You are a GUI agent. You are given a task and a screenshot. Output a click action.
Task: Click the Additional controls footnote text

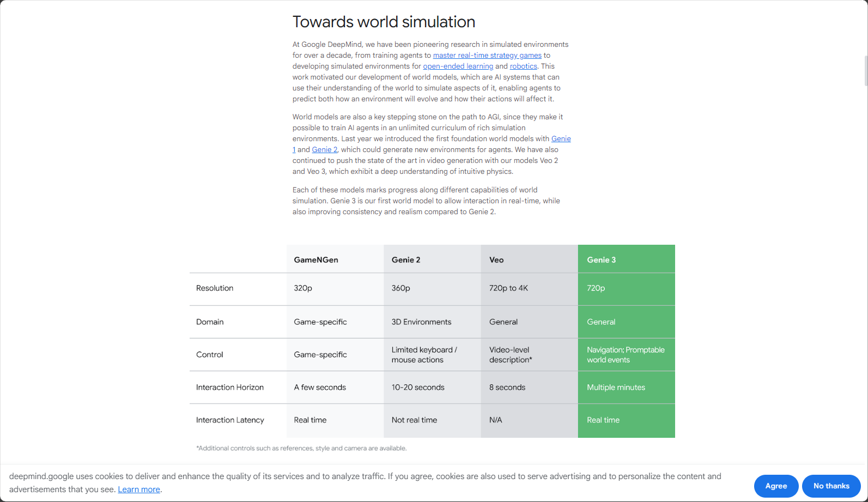[x=301, y=448]
